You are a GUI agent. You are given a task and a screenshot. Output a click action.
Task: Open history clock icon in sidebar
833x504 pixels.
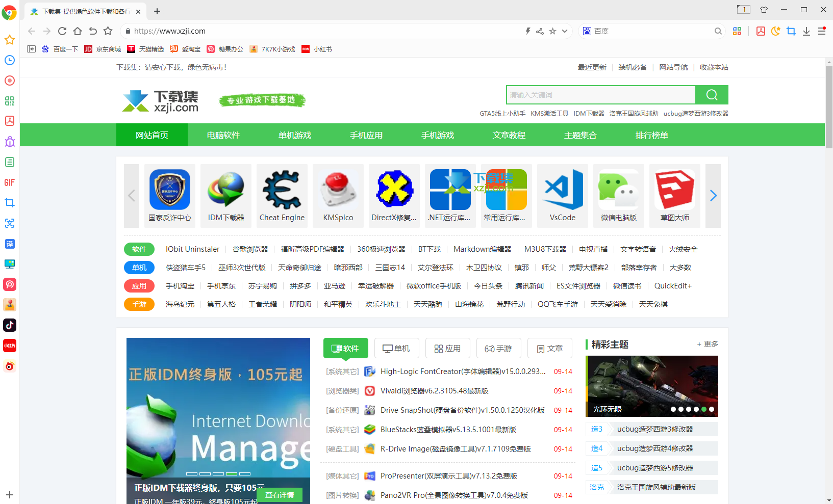10,60
